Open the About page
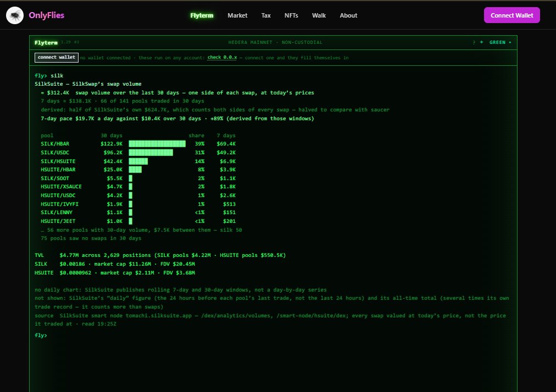This screenshot has height=392, width=556. point(348,15)
